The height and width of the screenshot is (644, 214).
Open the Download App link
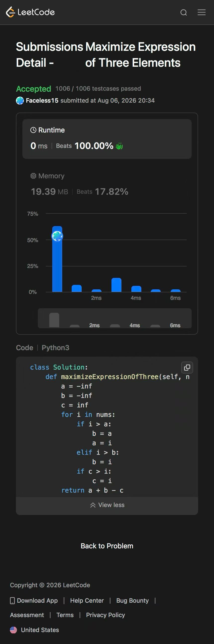click(34, 600)
